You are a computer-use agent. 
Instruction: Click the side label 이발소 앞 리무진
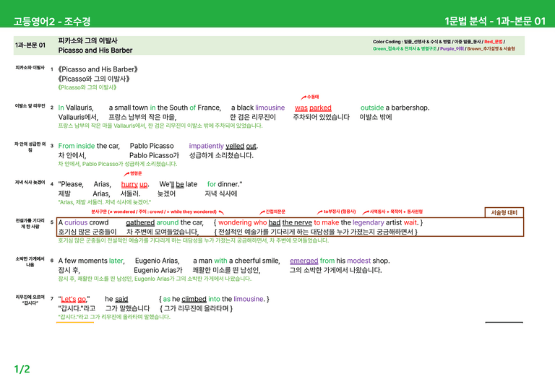tap(30, 106)
